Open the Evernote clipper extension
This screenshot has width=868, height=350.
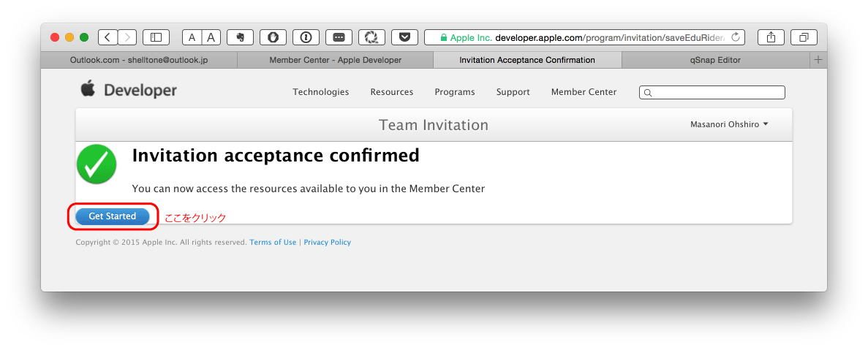pos(240,37)
